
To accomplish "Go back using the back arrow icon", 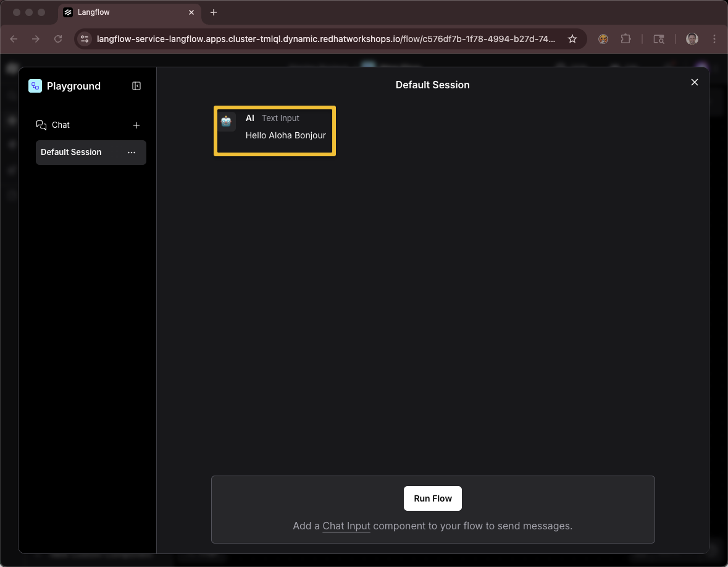I will 14,38.
